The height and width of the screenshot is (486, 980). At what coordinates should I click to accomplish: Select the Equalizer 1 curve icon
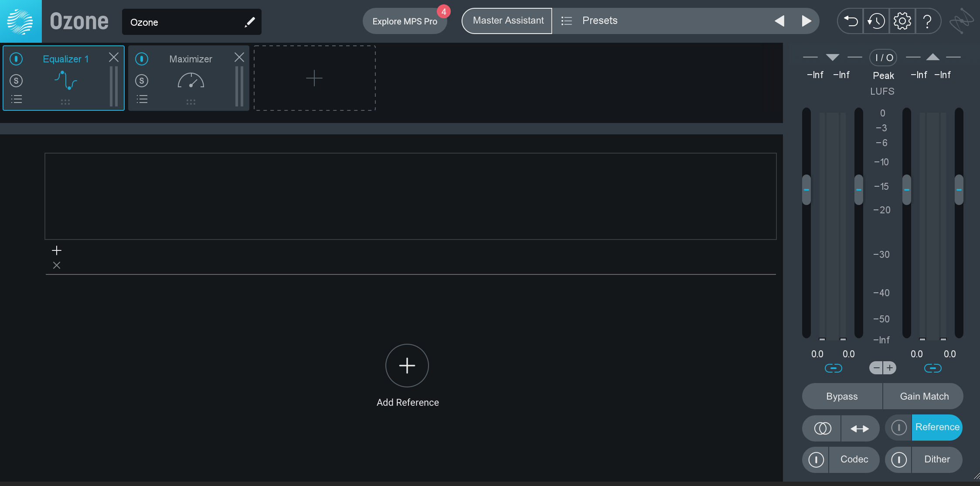pos(66,80)
